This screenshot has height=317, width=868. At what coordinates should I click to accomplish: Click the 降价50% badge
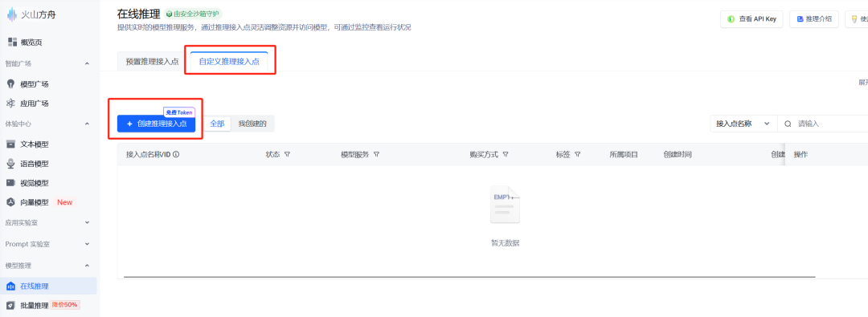click(65, 305)
